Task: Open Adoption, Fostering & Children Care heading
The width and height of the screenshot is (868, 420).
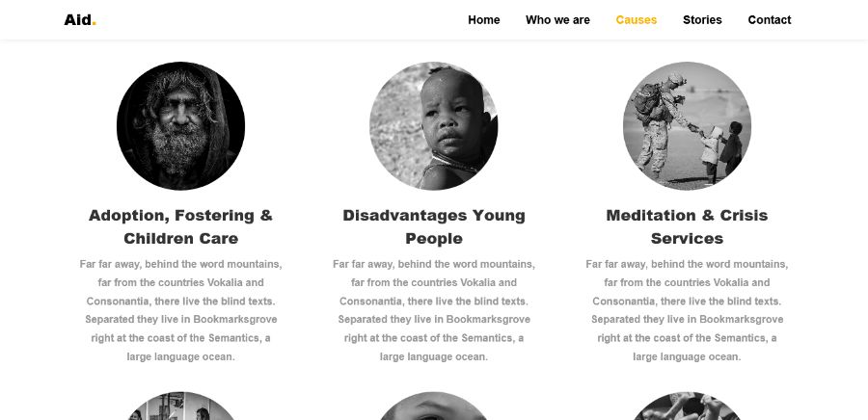Action: pos(180,226)
